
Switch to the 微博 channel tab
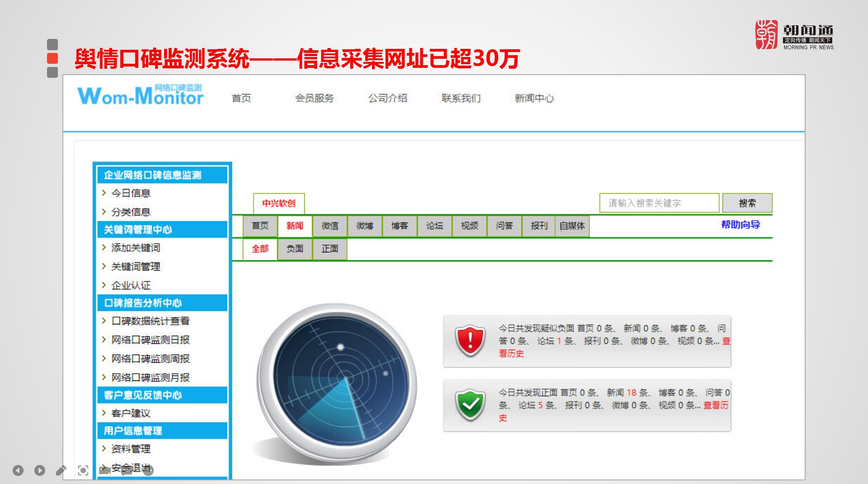(365, 226)
